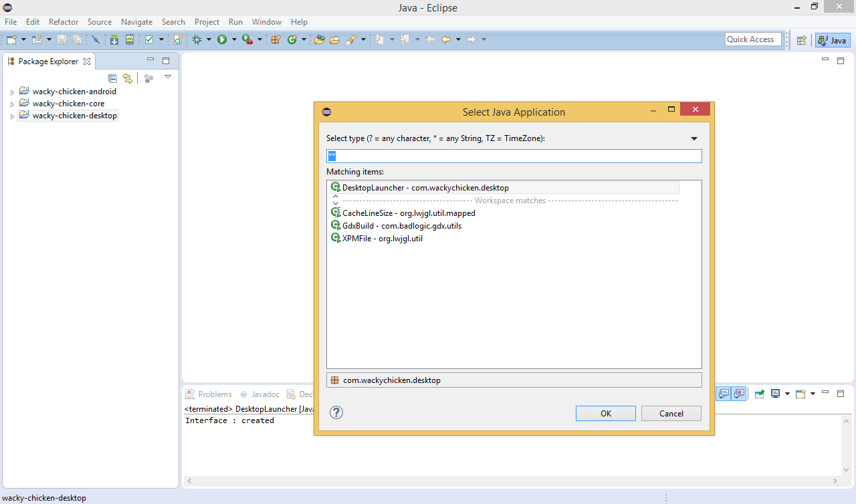This screenshot has width=856, height=504.
Task: Click the Last Edit Location icon
Action: 430,39
